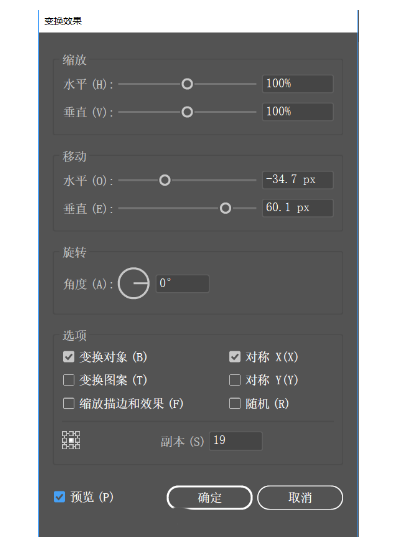Check the 对称 Y(Y) option
This screenshot has width=394, height=537.
coord(235,380)
